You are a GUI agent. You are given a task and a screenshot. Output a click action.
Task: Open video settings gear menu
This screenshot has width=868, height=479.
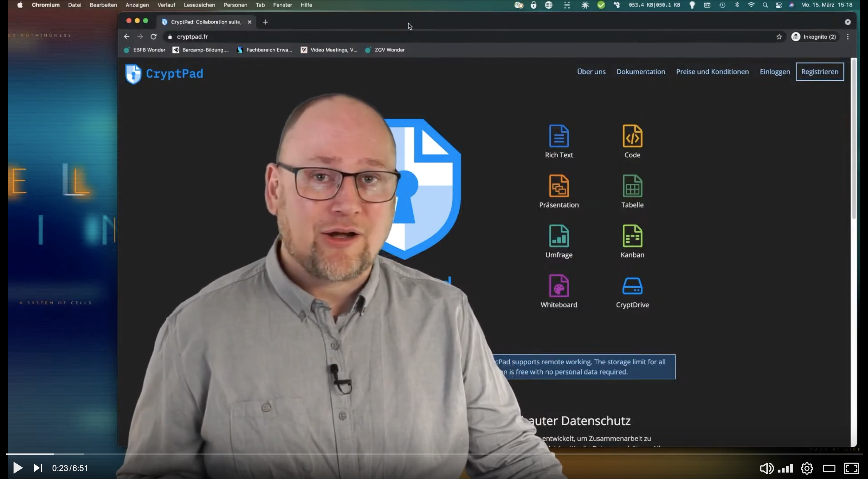[x=807, y=468]
